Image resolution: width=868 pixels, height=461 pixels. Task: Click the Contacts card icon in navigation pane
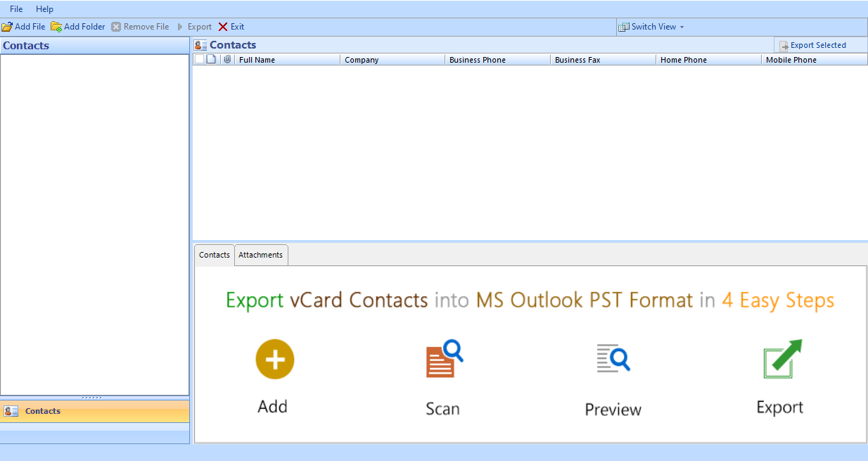click(x=11, y=411)
